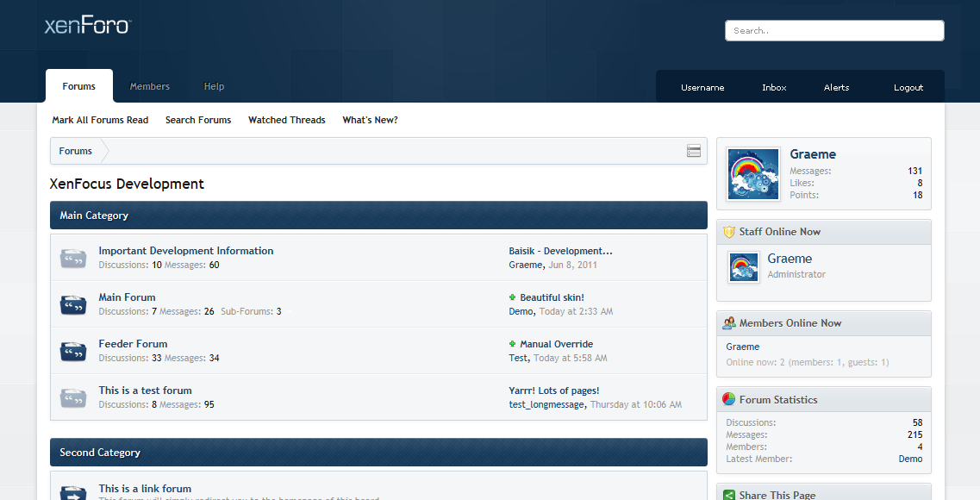Click the Forum Statistics panel icon
980x500 pixels.
tap(728, 399)
